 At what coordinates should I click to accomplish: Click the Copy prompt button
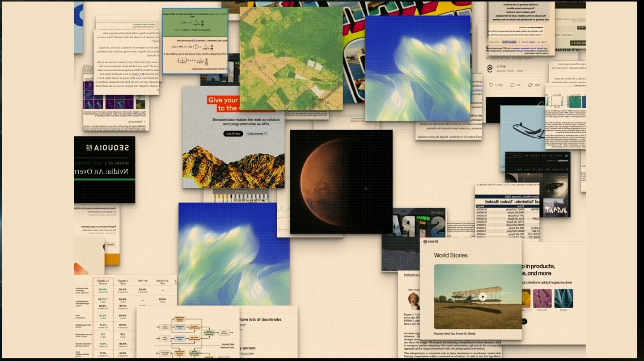[x=257, y=134]
